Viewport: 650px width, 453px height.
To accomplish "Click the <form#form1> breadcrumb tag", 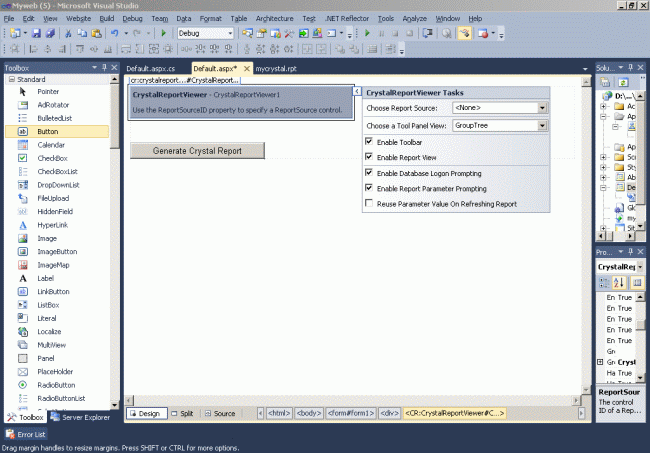I will click(x=351, y=413).
